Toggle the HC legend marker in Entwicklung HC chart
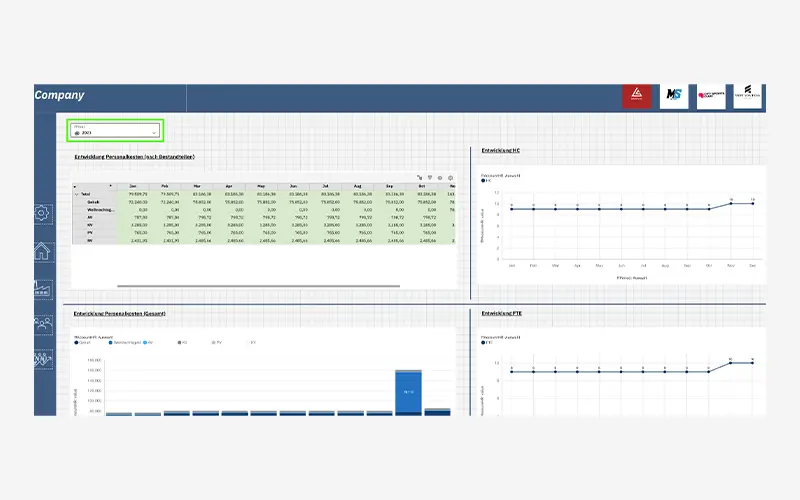800x500 pixels. [x=484, y=182]
